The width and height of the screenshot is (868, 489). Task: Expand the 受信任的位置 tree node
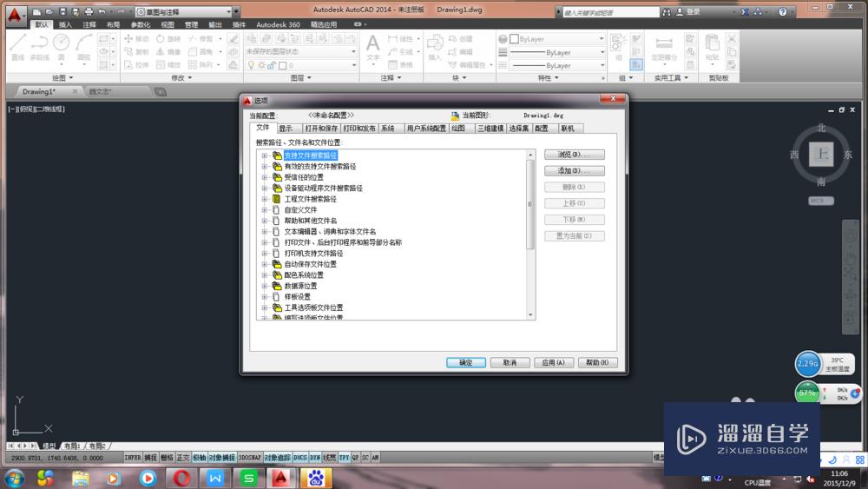click(x=265, y=177)
